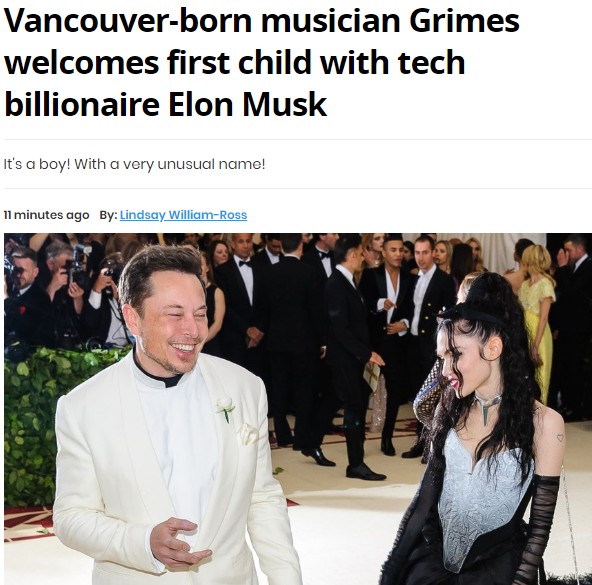Open the Met Gala article photo
This screenshot has width=592, height=585.
(x=298, y=409)
